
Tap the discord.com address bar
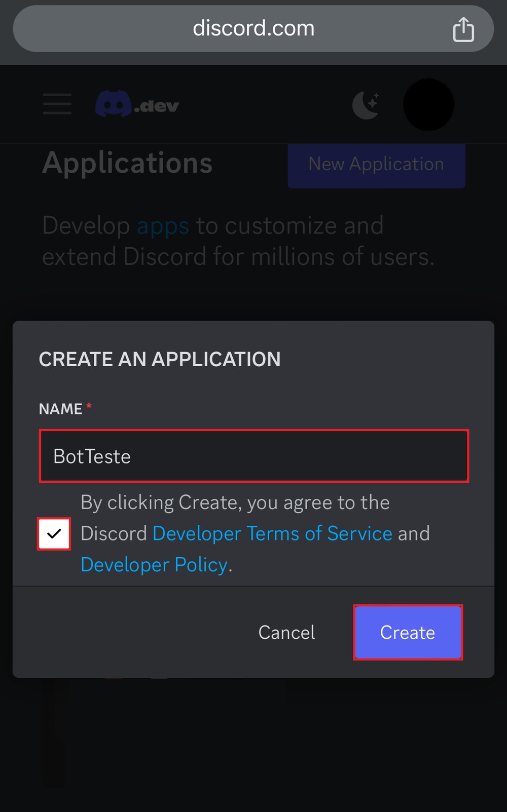(x=253, y=28)
